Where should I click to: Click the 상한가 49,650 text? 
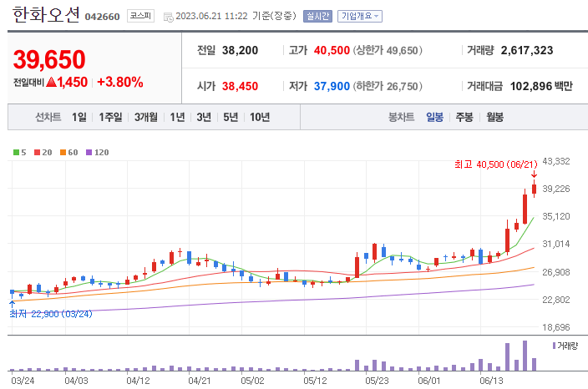[388, 50]
